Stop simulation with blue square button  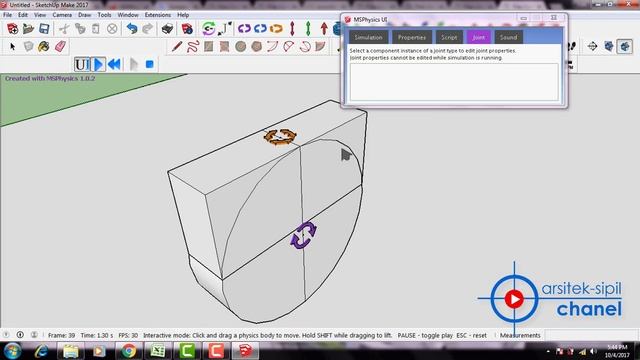(x=149, y=64)
